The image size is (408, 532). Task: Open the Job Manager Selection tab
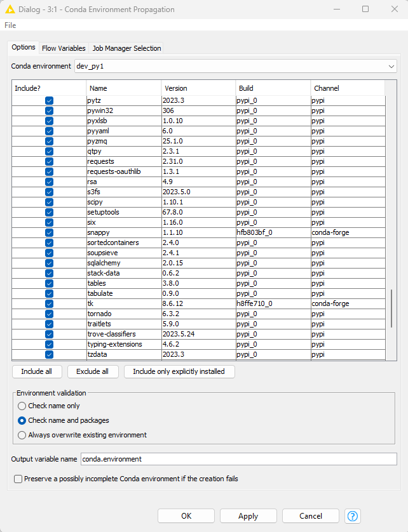click(x=126, y=48)
